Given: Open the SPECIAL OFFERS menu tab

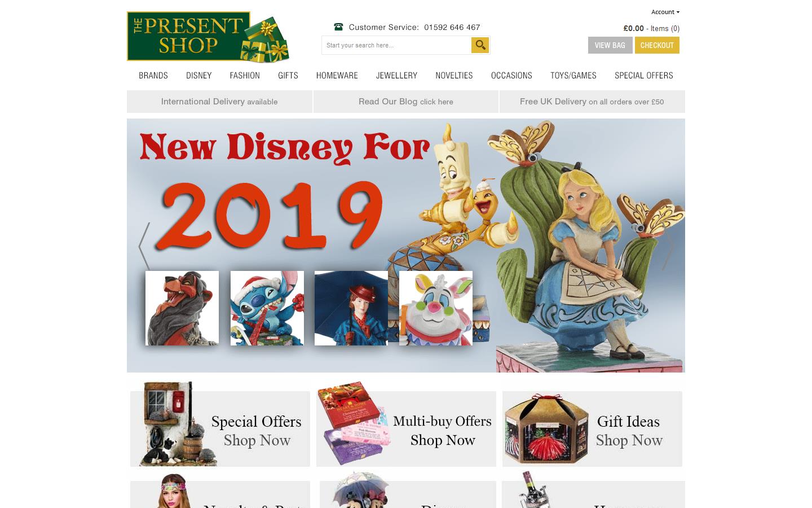Looking at the screenshot, I should [x=643, y=76].
